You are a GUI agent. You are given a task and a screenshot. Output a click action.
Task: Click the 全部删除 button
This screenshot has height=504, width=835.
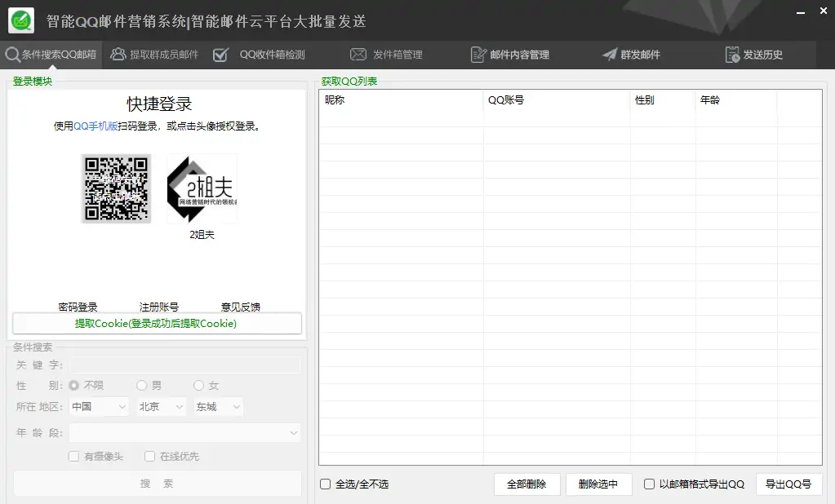[x=526, y=484]
